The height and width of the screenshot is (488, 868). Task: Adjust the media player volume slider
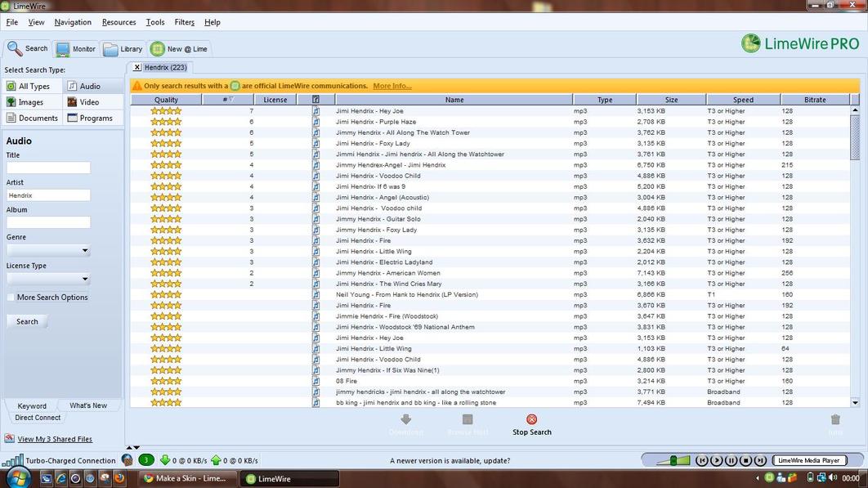pyautogui.click(x=673, y=460)
